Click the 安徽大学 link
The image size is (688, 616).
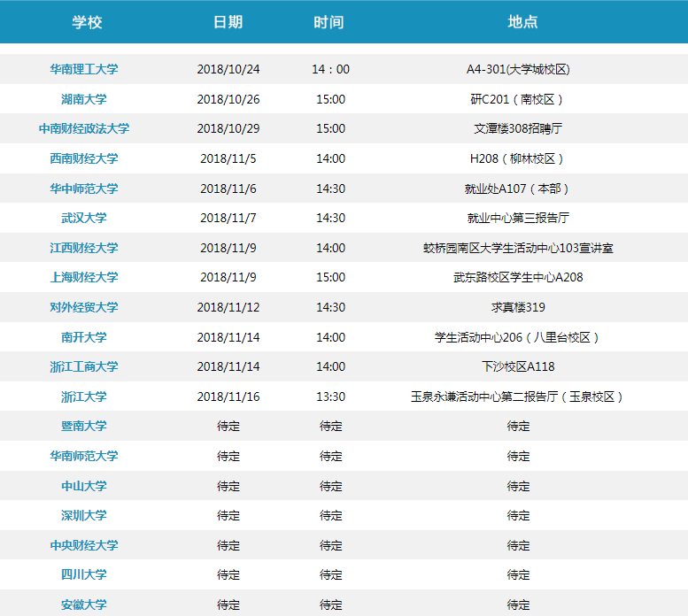click(x=84, y=605)
